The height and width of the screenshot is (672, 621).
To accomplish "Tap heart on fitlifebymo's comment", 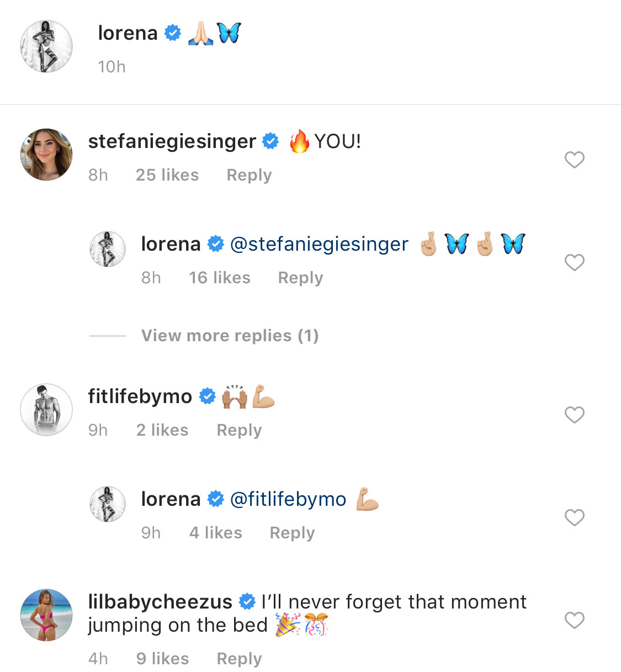I will [574, 415].
